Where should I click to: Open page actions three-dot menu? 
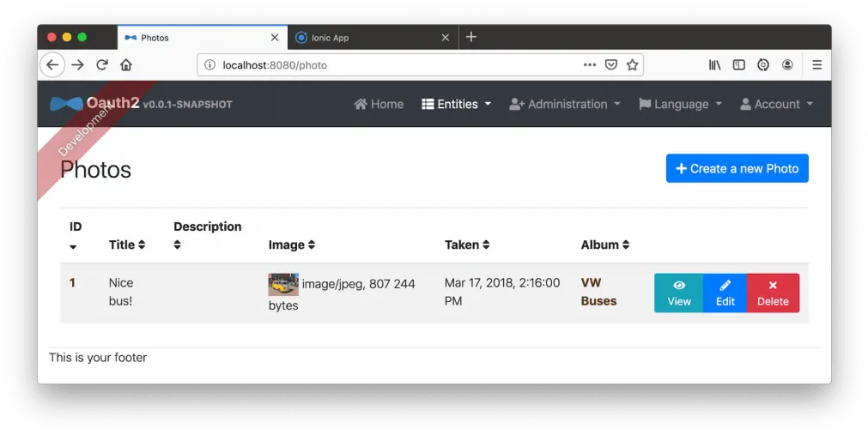pyautogui.click(x=589, y=65)
